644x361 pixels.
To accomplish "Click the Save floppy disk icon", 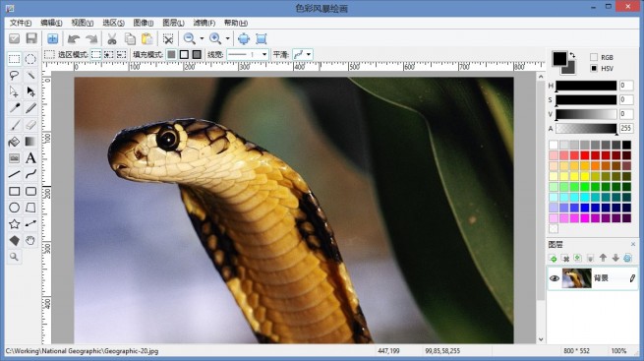I will point(31,38).
